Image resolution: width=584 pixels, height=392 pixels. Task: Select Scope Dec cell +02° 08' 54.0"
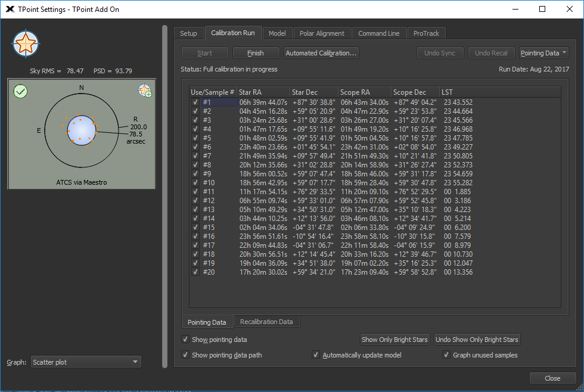click(415, 147)
